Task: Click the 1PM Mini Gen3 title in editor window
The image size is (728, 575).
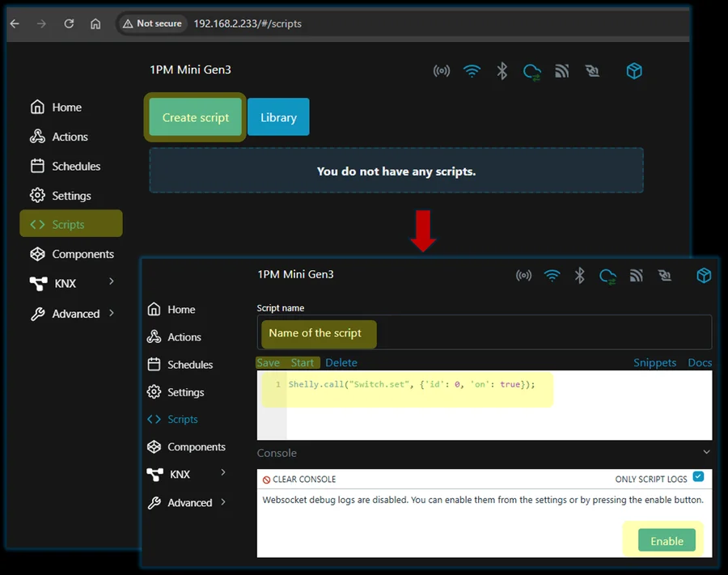Action: (x=296, y=274)
